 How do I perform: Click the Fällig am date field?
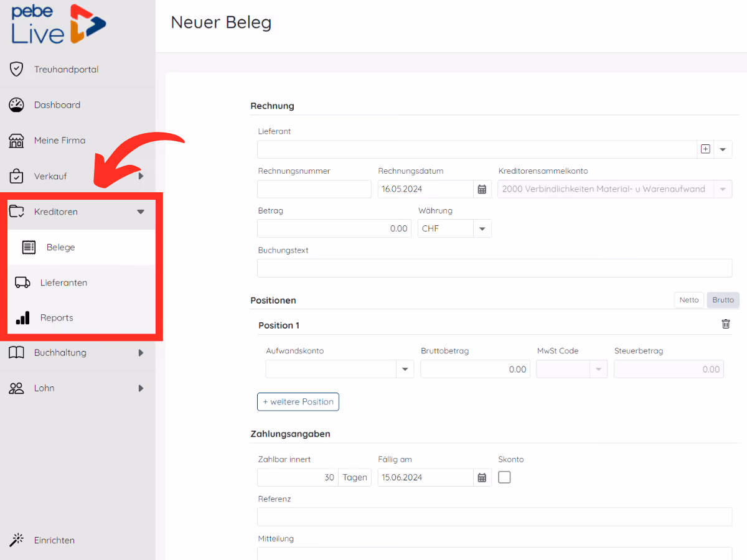point(426,477)
